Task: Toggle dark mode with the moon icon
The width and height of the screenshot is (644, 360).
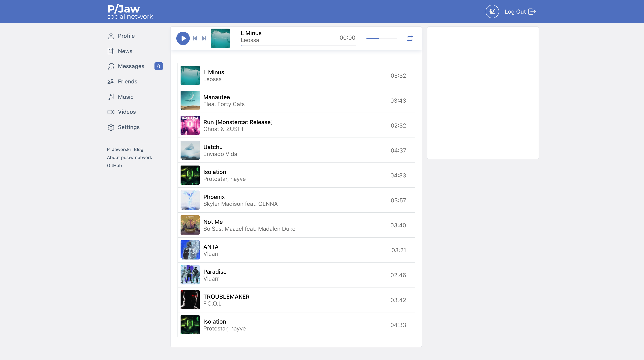Action: click(492, 12)
